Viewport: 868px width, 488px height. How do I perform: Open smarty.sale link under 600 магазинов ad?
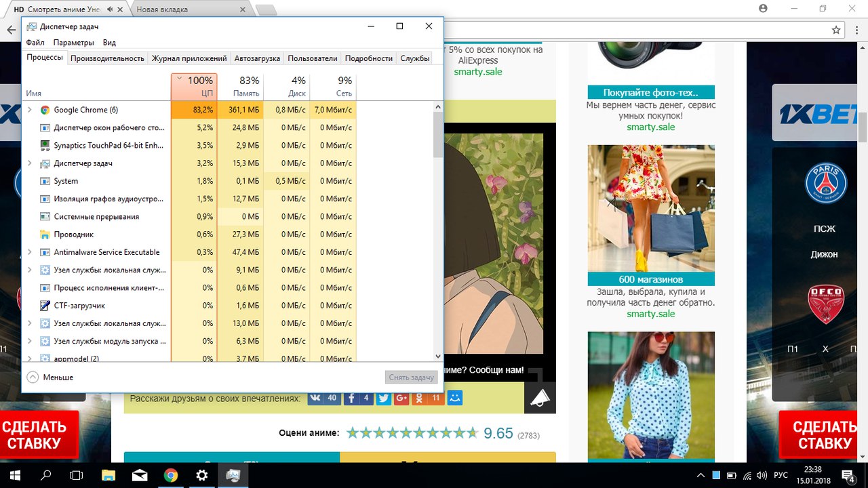(x=650, y=314)
